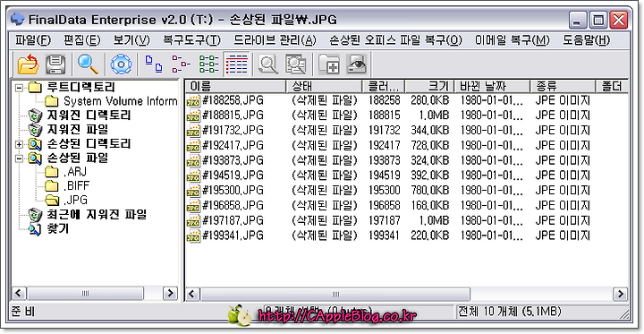
Task: Sort by the 클러... column header
Action: tap(384, 87)
